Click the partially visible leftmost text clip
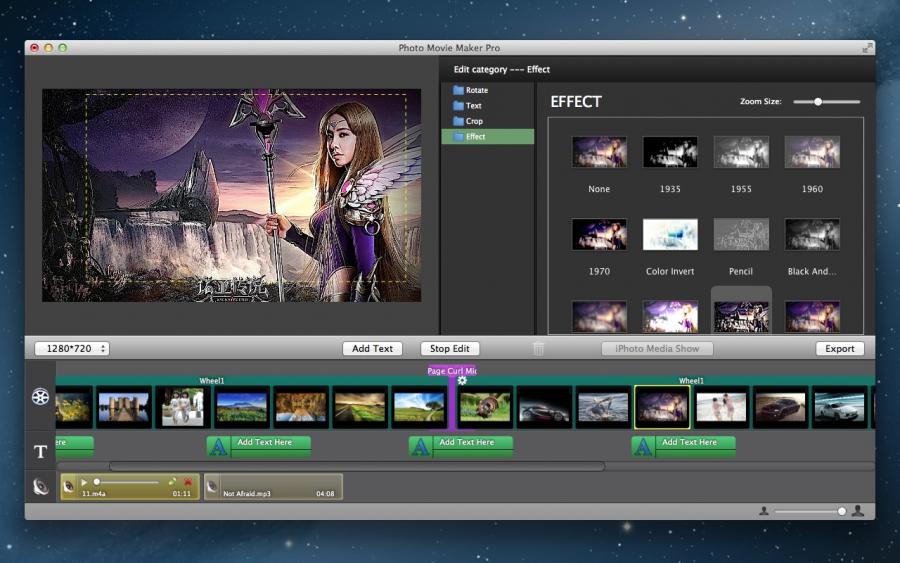The height and width of the screenshot is (563, 900). coord(75,446)
